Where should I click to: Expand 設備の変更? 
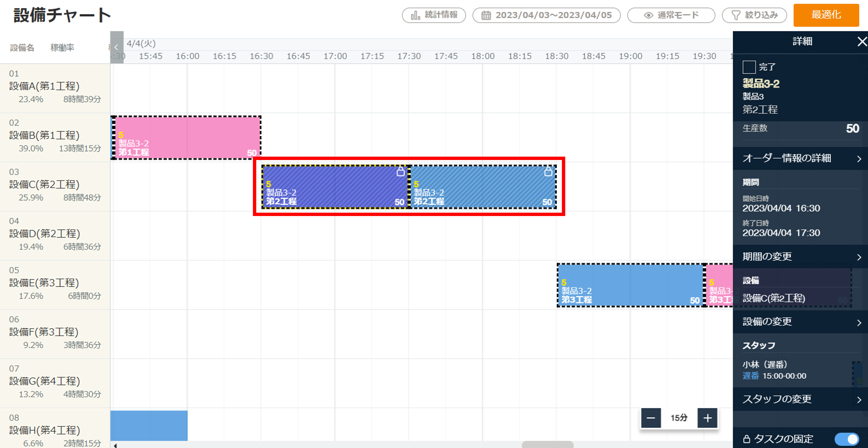[x=800, y=322]
